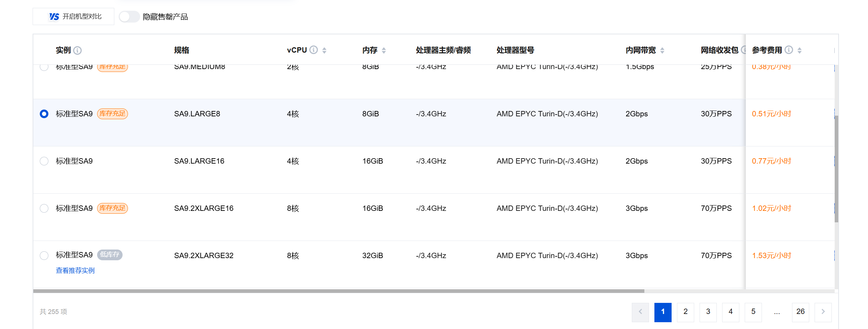
Task: Go to page 2
Action: pos(686,312)
